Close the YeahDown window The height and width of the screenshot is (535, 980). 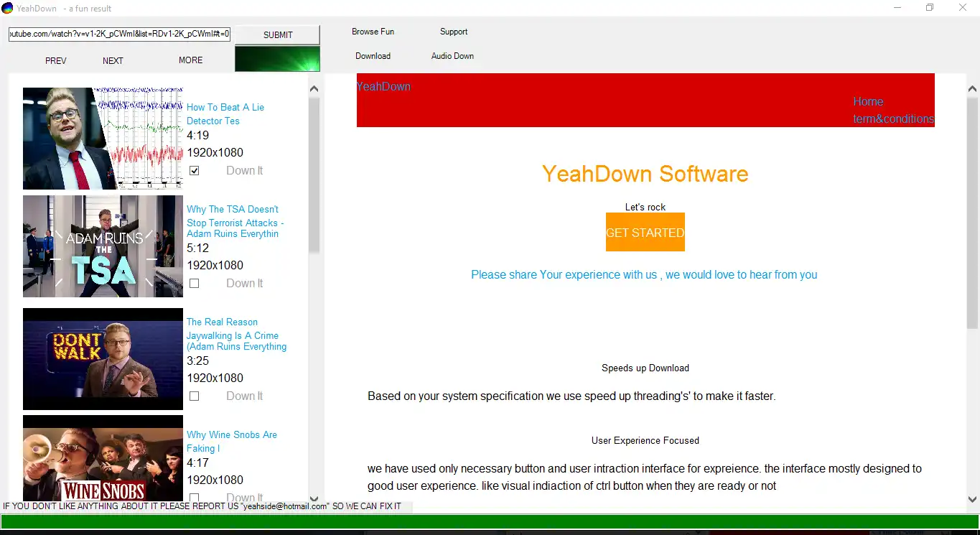[963, 8]
